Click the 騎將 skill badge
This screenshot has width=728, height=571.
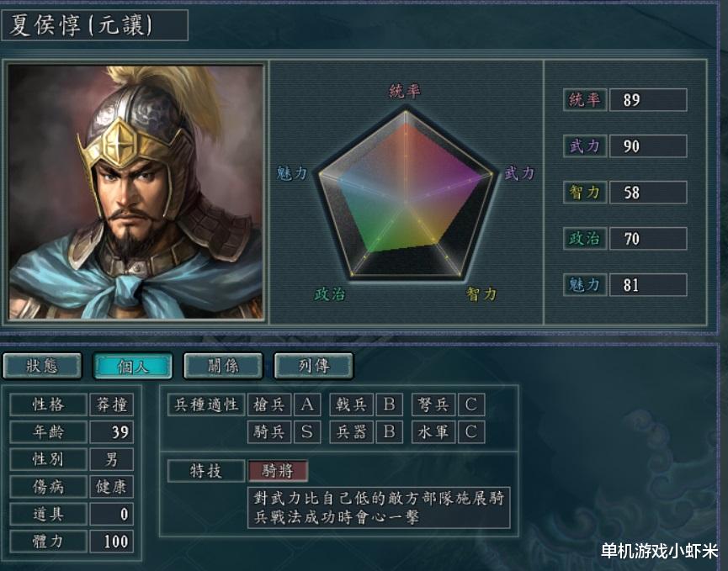pos(278,471)
